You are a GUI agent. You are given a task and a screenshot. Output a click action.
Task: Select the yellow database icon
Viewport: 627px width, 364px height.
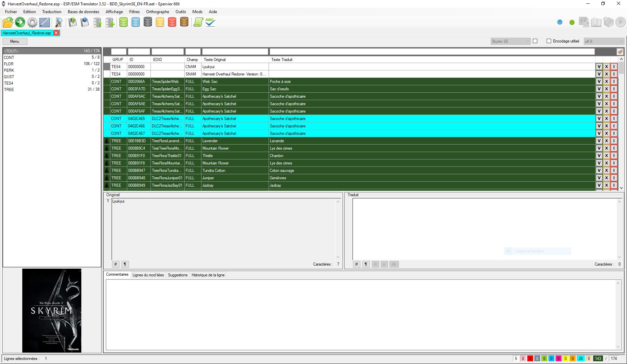(x=160, y=23)
